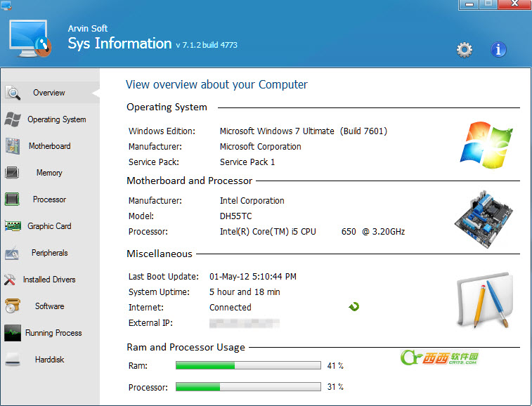Select the Motherboard sidebar icon
The width and height of the screenshot is (532, 406).
point(12,146)
